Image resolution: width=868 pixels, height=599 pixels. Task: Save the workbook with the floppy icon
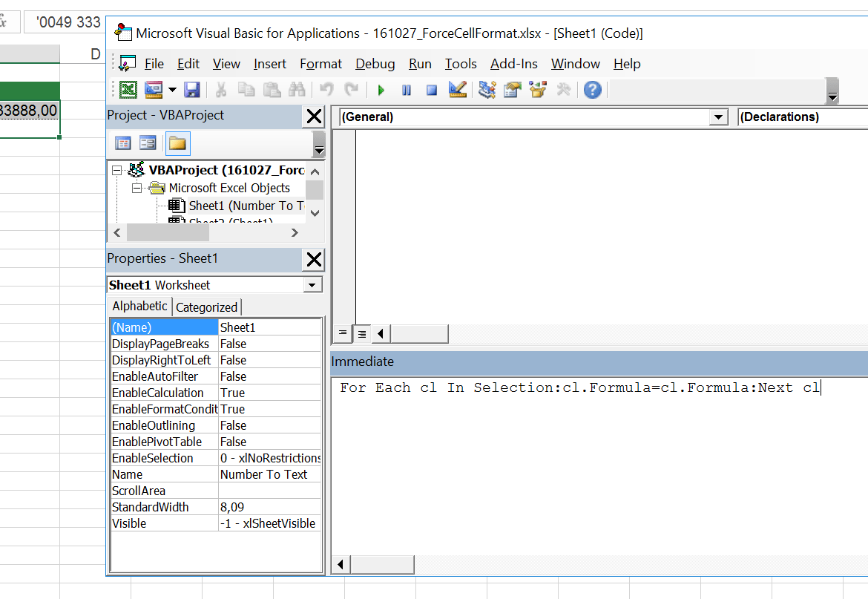(x=192, y=90)
